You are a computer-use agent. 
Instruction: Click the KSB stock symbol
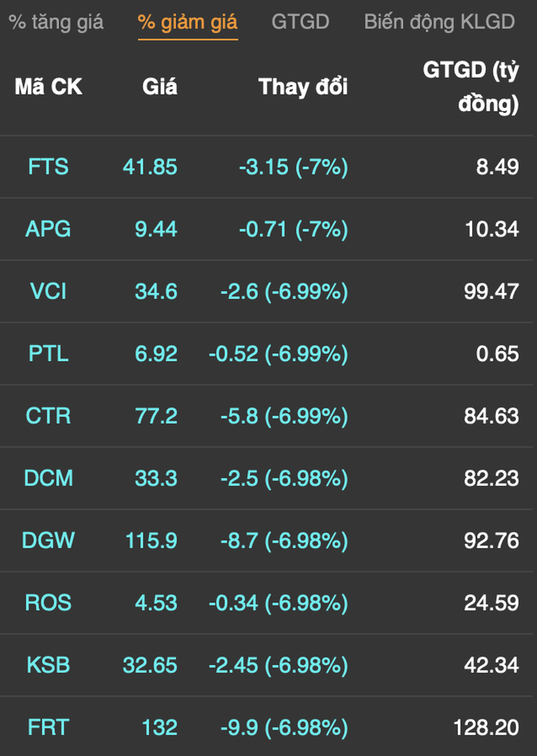coord(48,665)
